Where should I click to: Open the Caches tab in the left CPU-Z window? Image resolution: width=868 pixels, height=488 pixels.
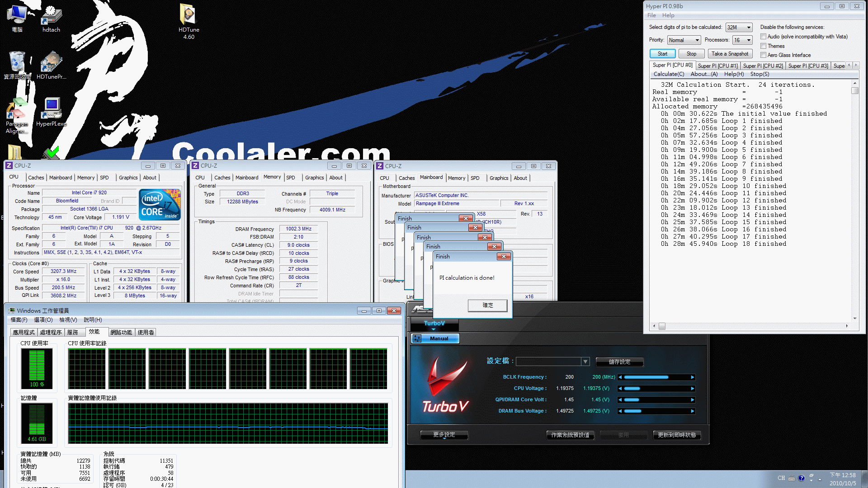(36, 178)
